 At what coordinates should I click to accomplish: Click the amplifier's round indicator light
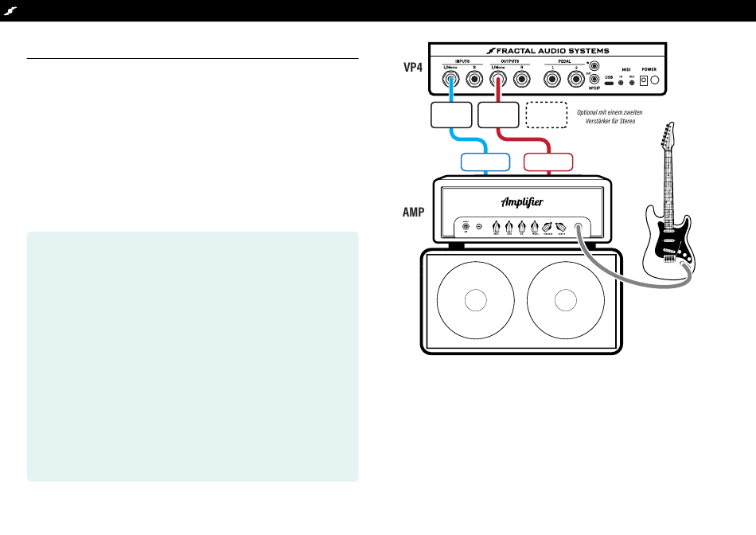coord(479,226)
